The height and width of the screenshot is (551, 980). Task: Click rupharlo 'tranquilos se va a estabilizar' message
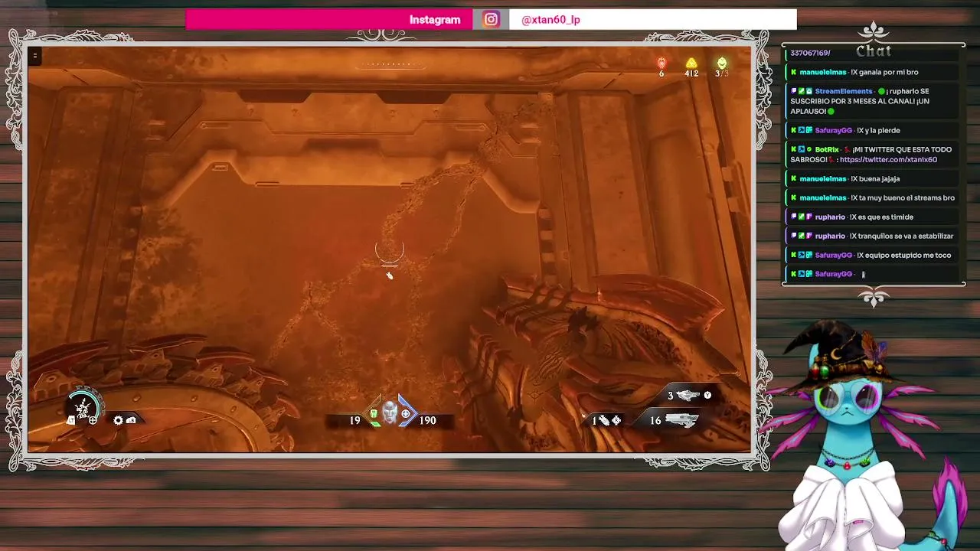click(872, 236)
